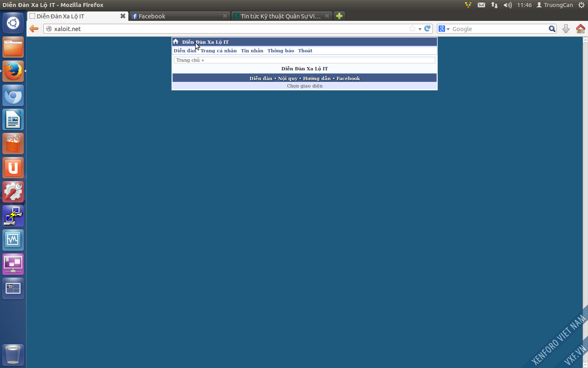The width and height of the screenshot is (588, 368).
Task: Open Ubuntu Software Center shopping bag icon
Action: [x=13, y=144]
